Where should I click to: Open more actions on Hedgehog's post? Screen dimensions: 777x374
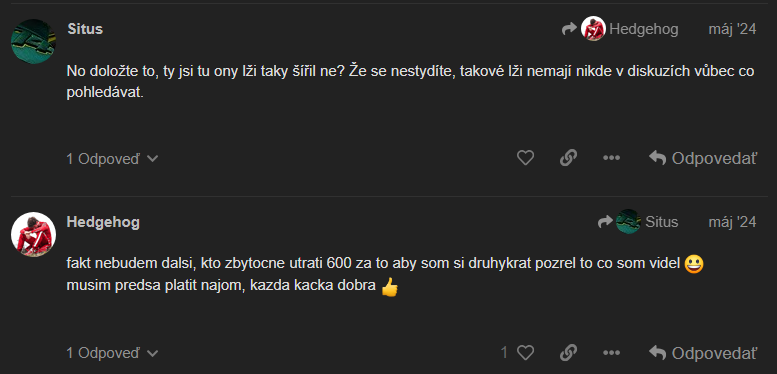(611, 353)
